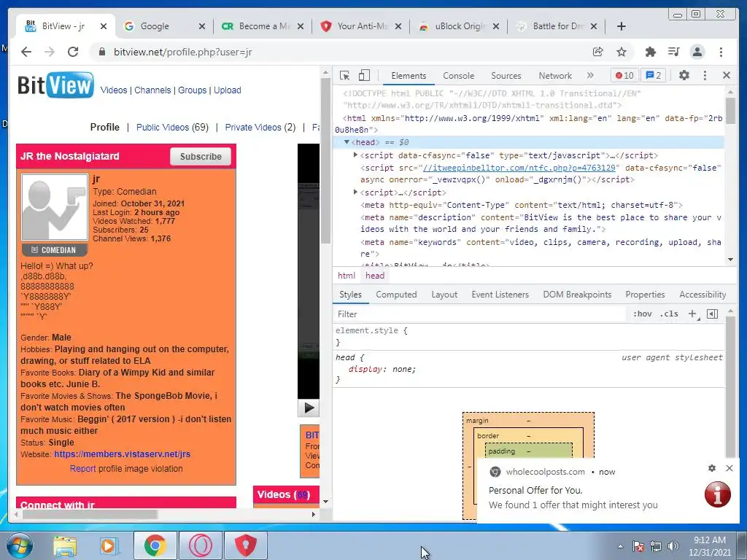This screenshot has width=747, height=560.
Task: Play the profile video
Action: [309, 408]
